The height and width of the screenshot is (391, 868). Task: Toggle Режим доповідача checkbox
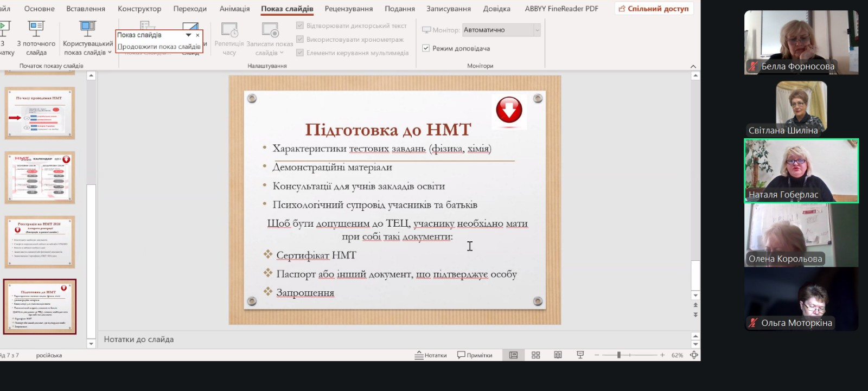pyautogui.click(x=426, y=48)
